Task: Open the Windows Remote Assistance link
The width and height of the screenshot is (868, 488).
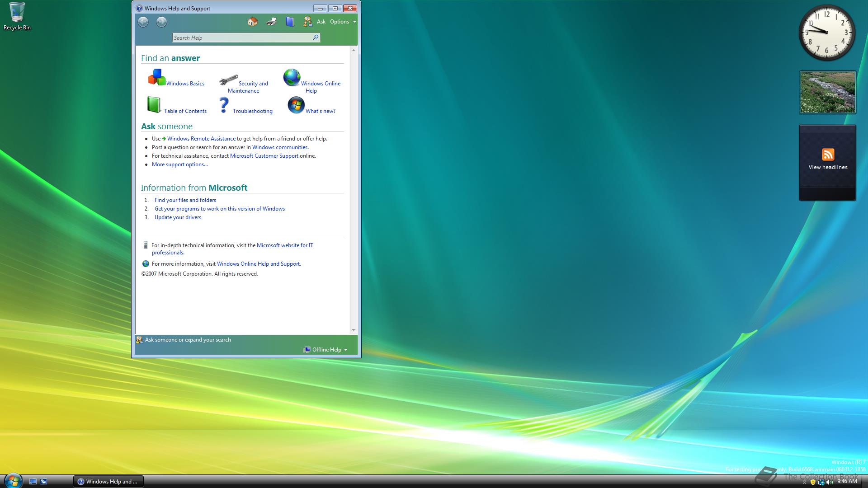Action: pos(201,139)
